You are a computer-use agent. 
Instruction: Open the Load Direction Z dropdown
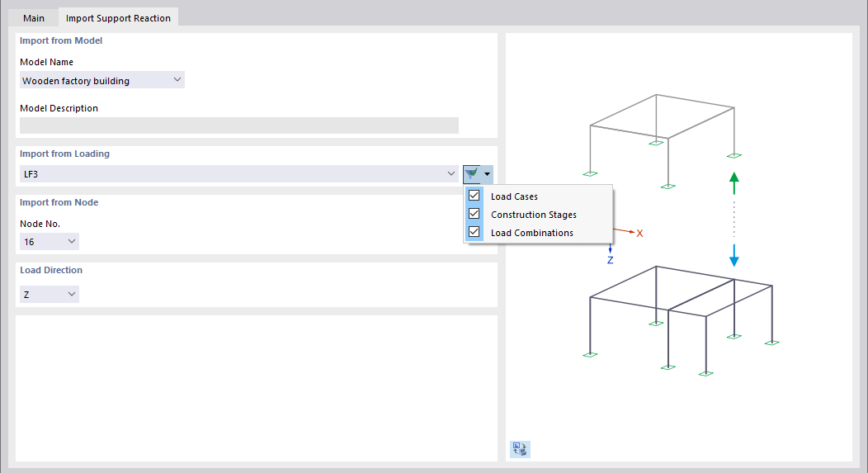tap(50, 294)
